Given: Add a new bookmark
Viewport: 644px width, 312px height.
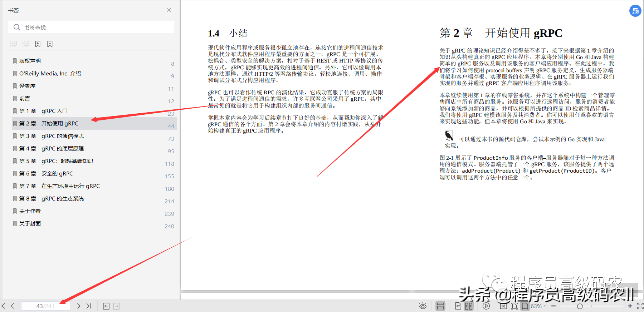Looking at the screenshot, I should 38,44.
